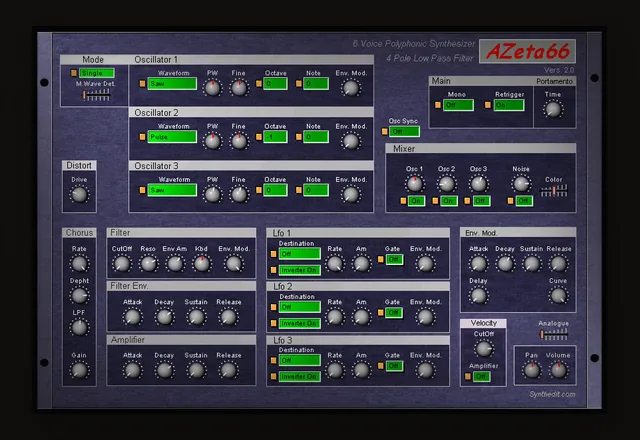Toggle Lfo 3 Gate switch
Viewport: 640px width, 440px height.
[x=394, y=366]
